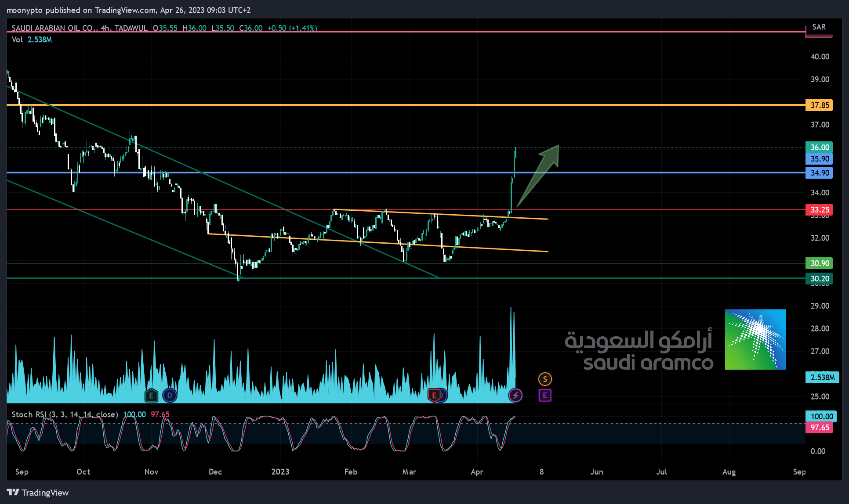Click the Oct label on time axis
Screen dimensions: 849x504
(83, 472)
